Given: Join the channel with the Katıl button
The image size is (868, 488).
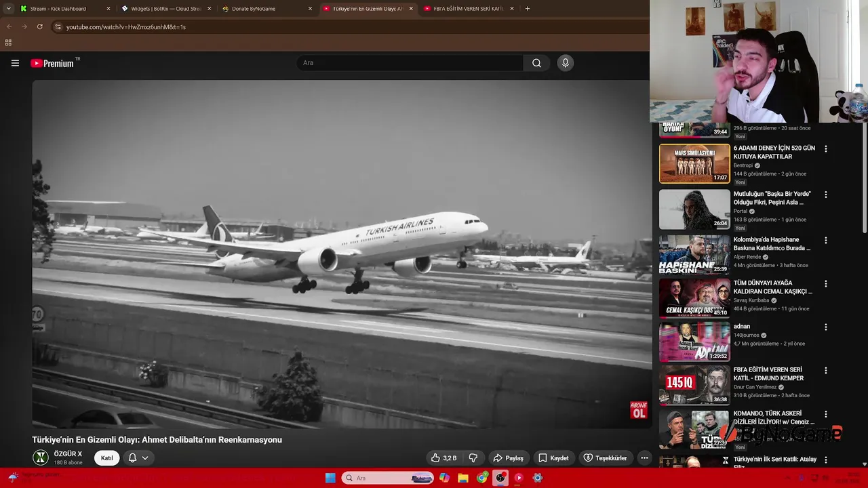Looking at the screenshot, I should tap(107, 458).
